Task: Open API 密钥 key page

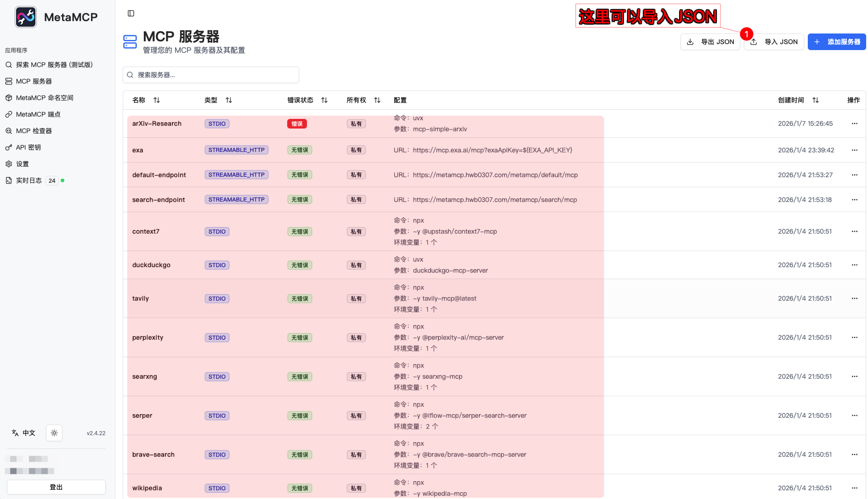Action: tap(28, 147)
